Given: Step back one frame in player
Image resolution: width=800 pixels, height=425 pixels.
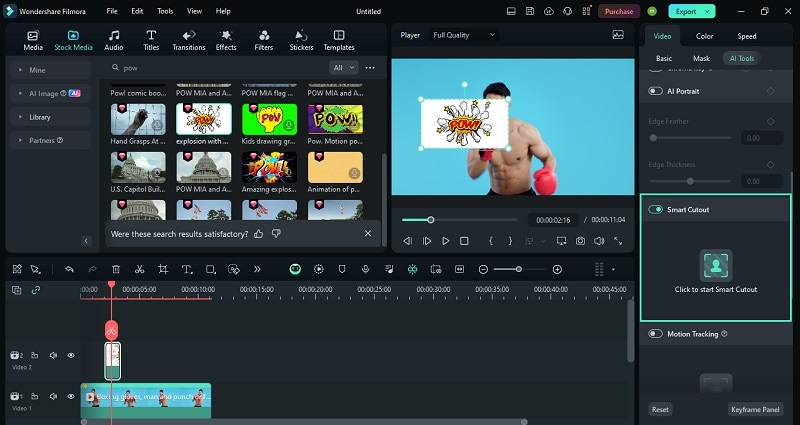Looking at the screenshot, I should (407, 241).
